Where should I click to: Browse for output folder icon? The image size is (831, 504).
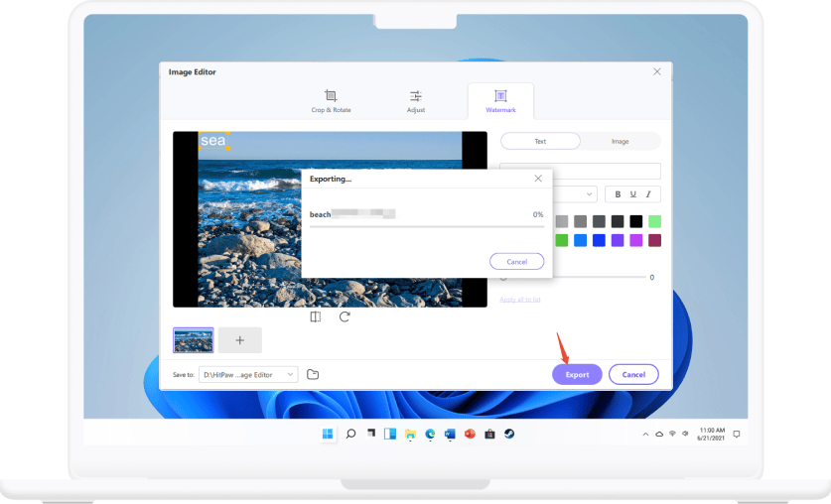coord(313,374)
